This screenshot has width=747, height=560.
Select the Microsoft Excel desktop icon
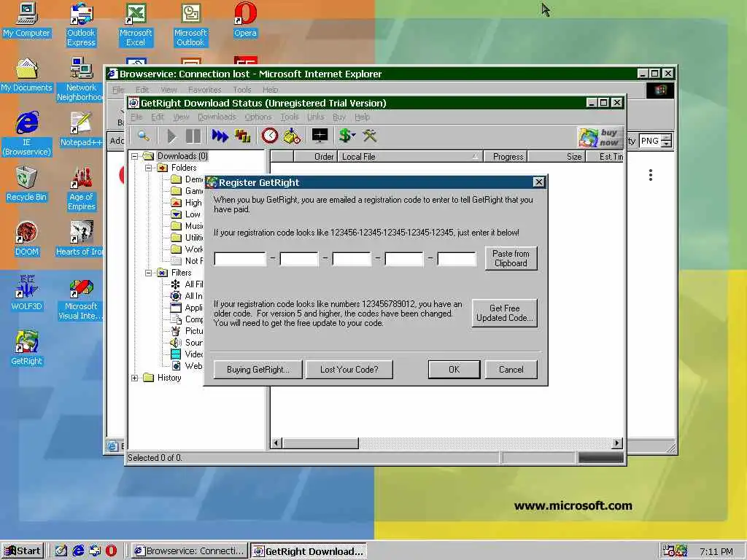coord(136,25)
